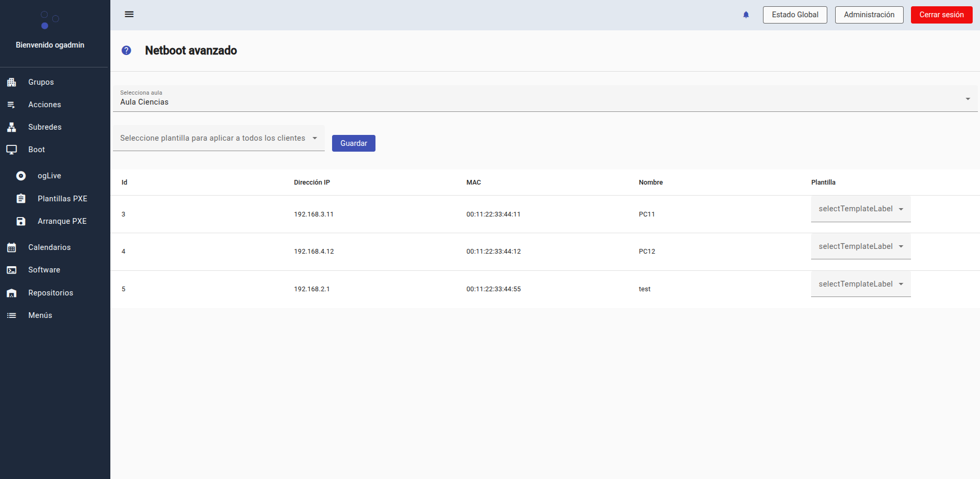Viewport: 980px width, 479px height.
Task: Click the hamburger menu icon
Action: point(129,14)
